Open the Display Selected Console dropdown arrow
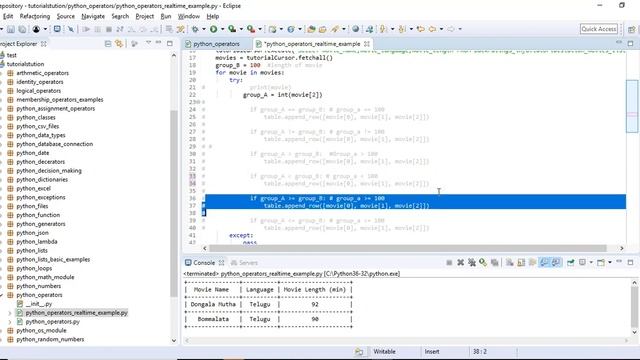This screenshot has width=640, height=360. point(591,262)
